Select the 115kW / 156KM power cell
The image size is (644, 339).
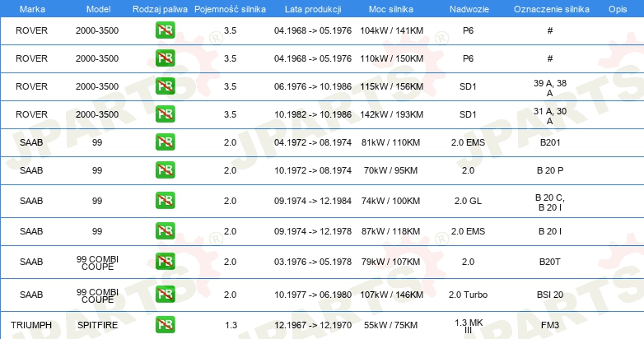tap(391, 86)
